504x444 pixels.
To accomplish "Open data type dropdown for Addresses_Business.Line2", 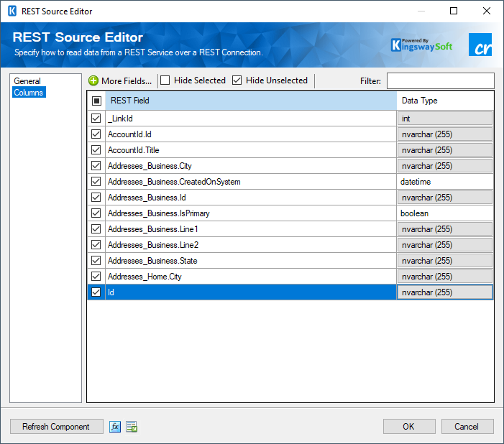I will [x=445, y=245].
